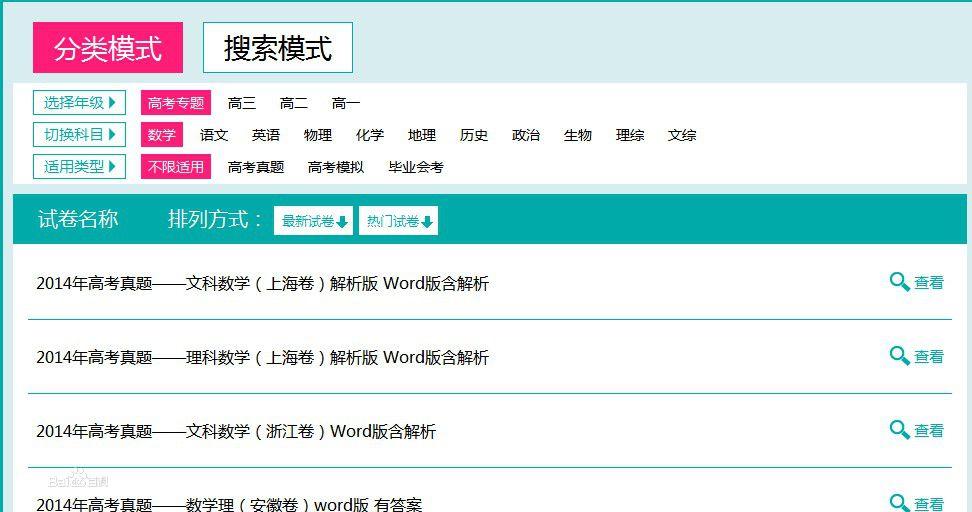Click magnifier icon for 理科数学(上海卷) row

899,356
